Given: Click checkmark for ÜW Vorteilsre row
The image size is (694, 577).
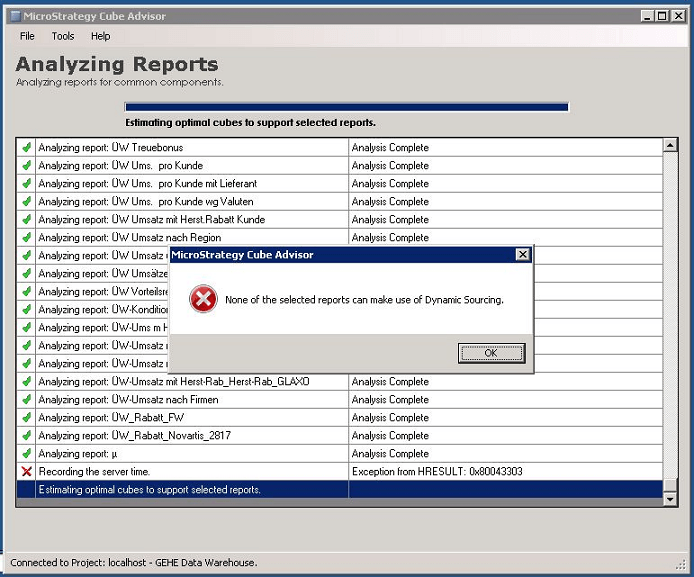Looking at the screenshot, I should [27, 292].
